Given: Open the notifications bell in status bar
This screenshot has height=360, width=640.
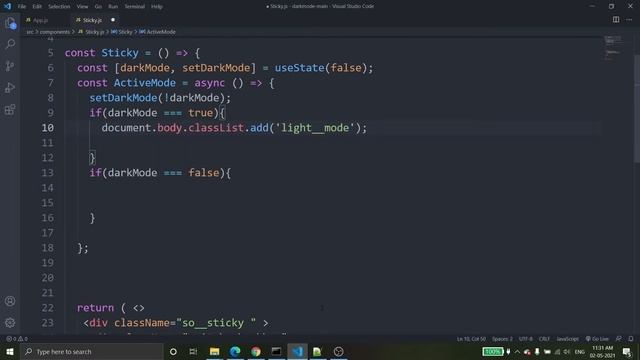Looking at the screenshot, I should point(631,339).
